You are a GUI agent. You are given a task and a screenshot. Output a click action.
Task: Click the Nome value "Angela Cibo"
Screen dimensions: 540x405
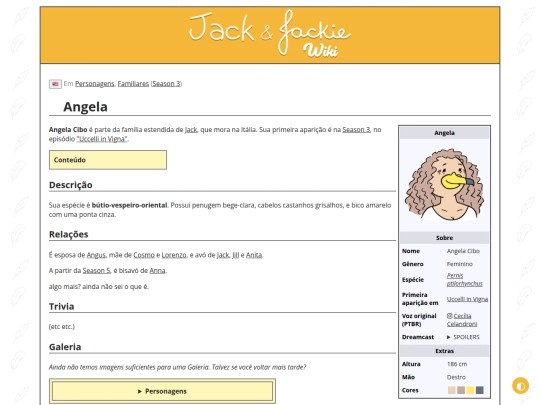tap(463, 251)
